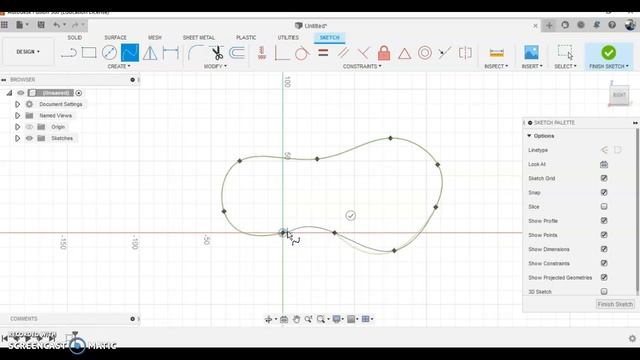The height and width of the screenshot is (360, 640).
Task: Open the SELECT dropdown menu
Action: 565,66
